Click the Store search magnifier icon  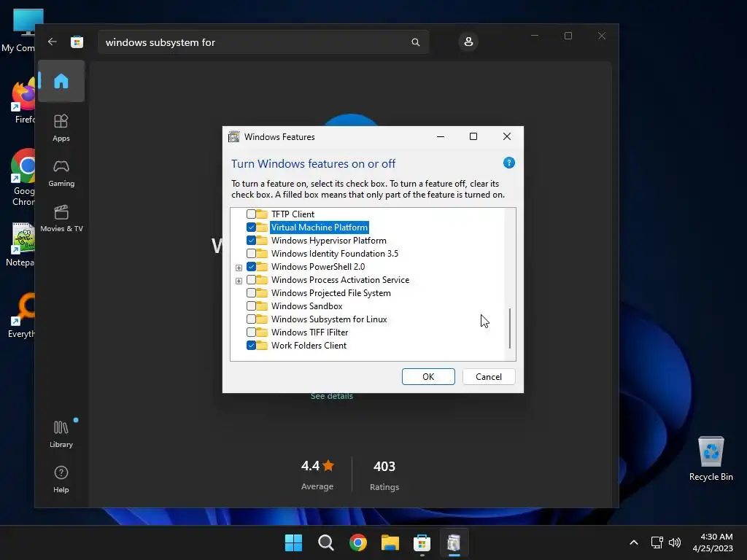pos(415,42)
